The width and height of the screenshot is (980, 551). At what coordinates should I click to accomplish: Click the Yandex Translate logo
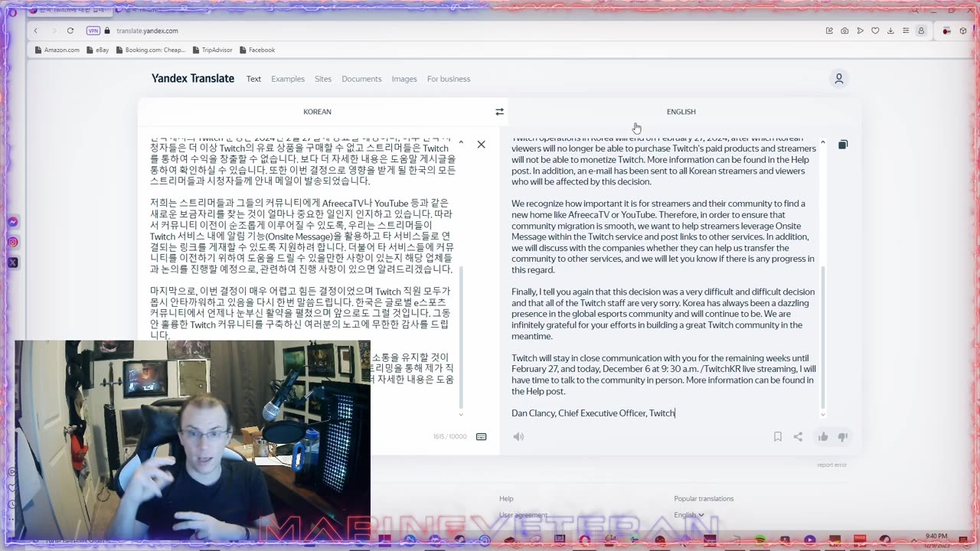193,79
